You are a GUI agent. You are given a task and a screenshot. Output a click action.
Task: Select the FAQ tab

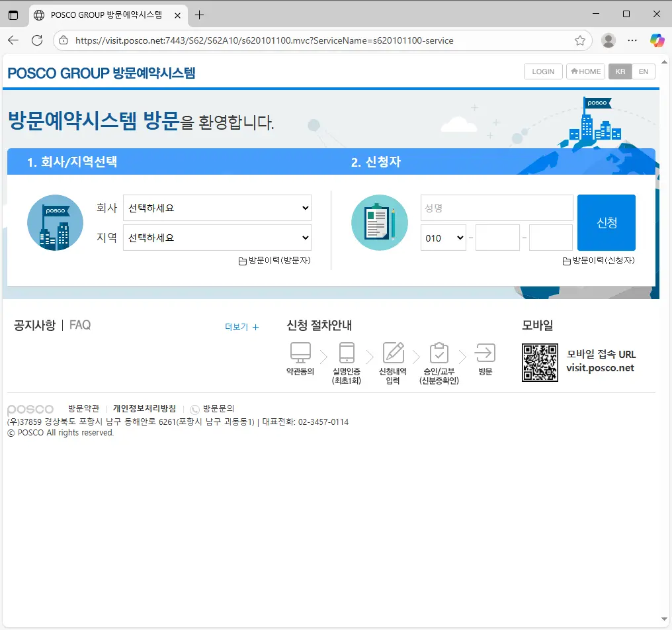tap(80, 325)
